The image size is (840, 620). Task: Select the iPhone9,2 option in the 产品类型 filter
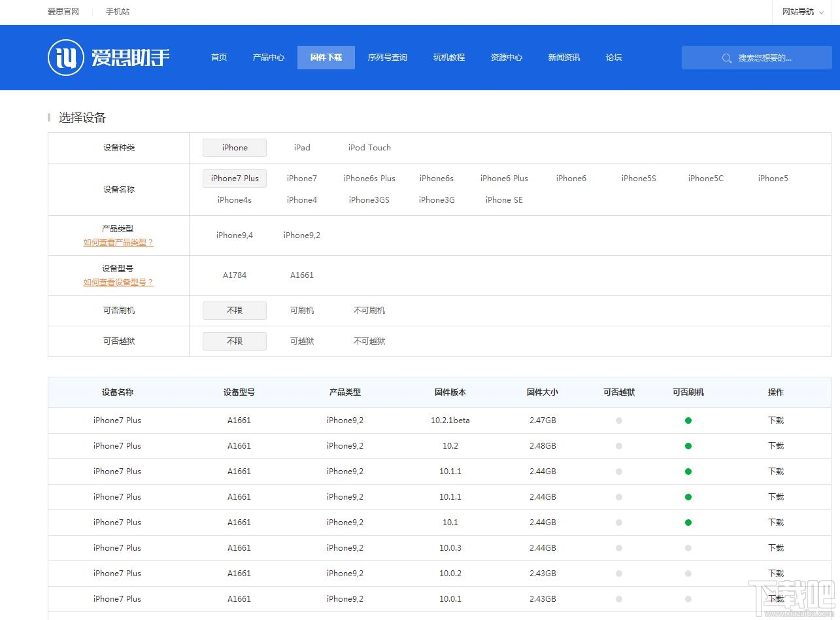pos(302,235)
